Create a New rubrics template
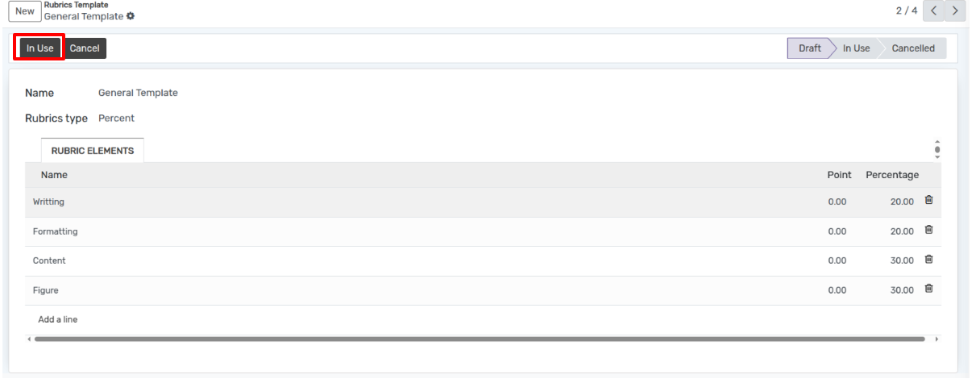Viewport: 980px width, 387px height. click(x=25, y=11)
